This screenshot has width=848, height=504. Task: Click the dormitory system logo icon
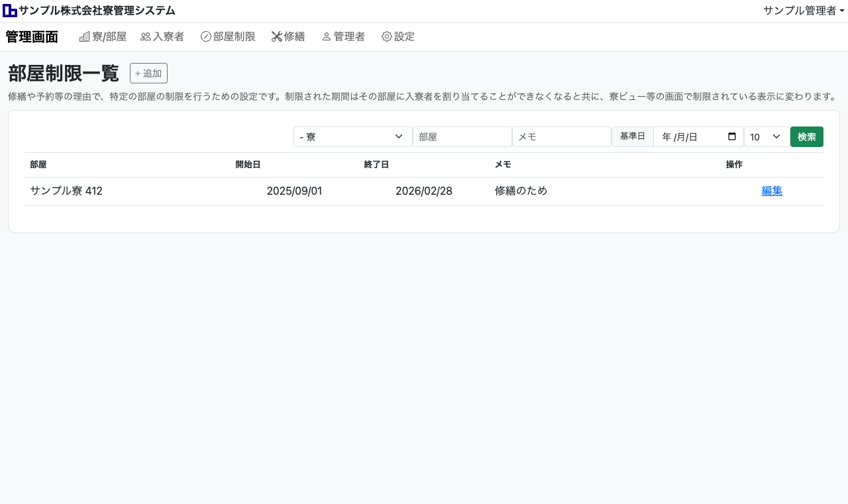[10, 11]
